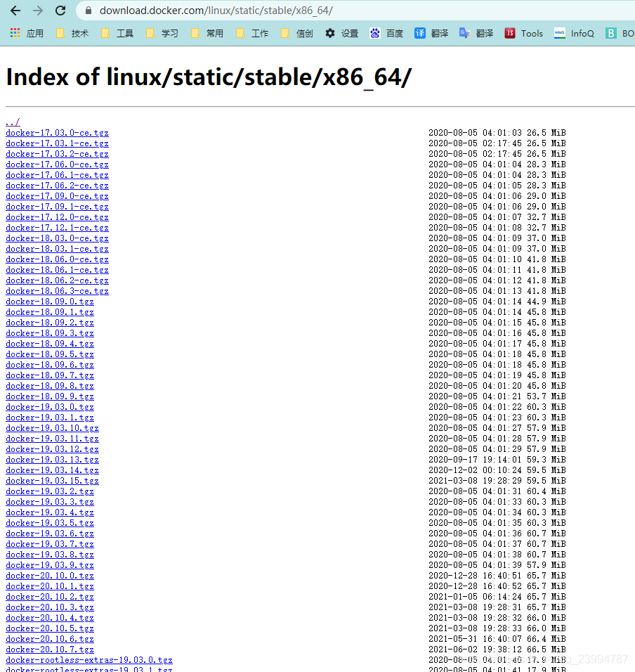Click the 2020-09-17 19:14:01 timestamp text
This screenshot has width=635, height=672.
click(x=475, y=460)
